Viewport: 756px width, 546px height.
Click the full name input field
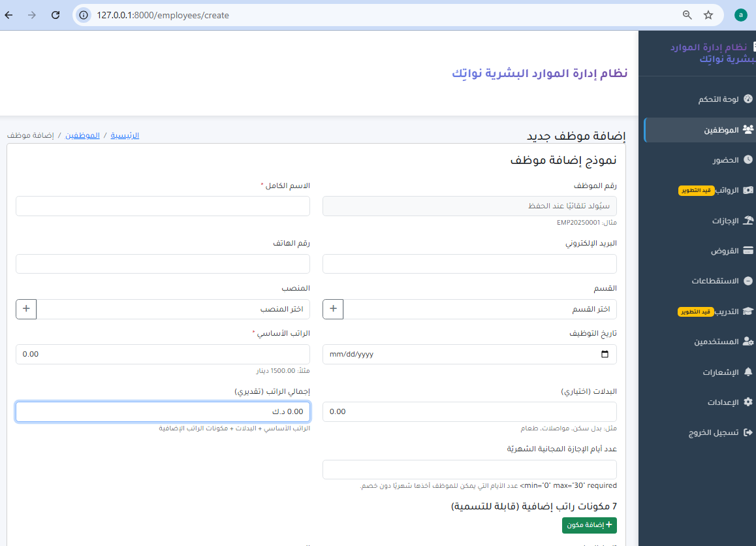coord(163,206)
